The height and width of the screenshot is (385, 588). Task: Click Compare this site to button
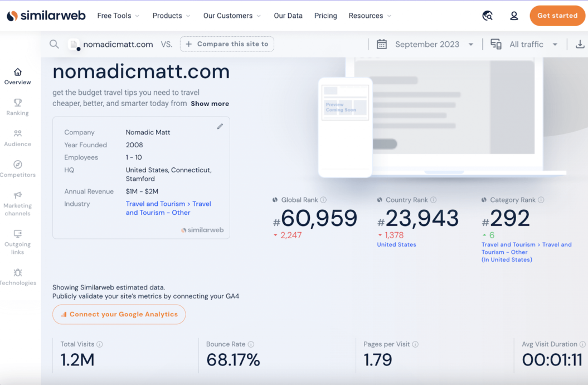[227, 44]
